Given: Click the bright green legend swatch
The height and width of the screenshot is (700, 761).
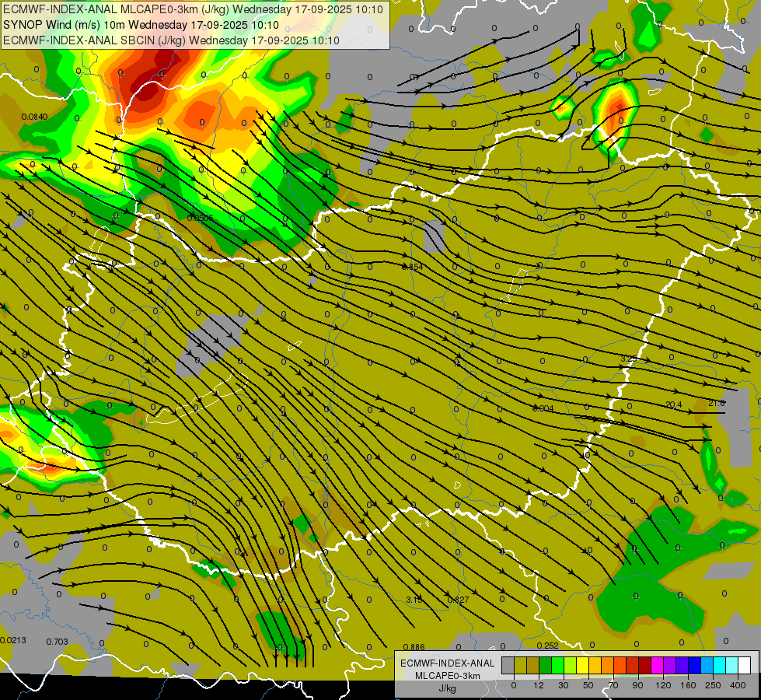Looking at the screenshot, I should tap(557, 665).
